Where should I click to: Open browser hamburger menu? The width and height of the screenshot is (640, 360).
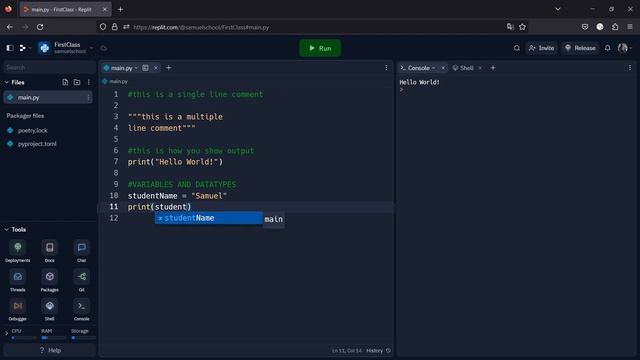click(630, 27)
